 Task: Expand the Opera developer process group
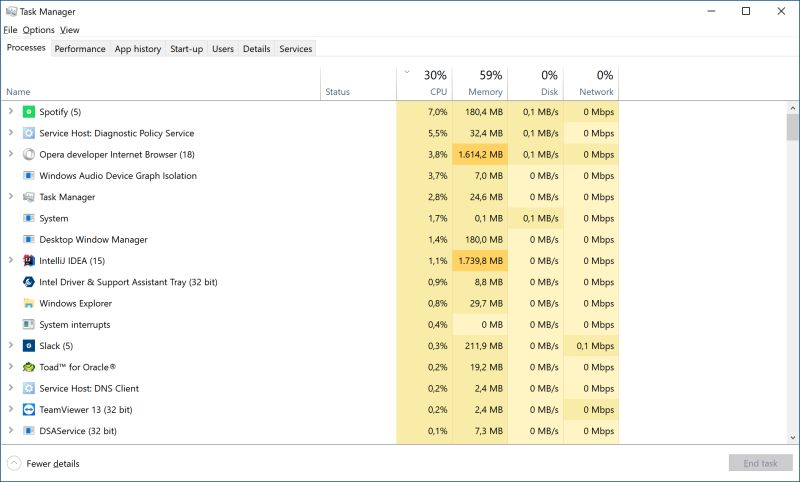11,154
